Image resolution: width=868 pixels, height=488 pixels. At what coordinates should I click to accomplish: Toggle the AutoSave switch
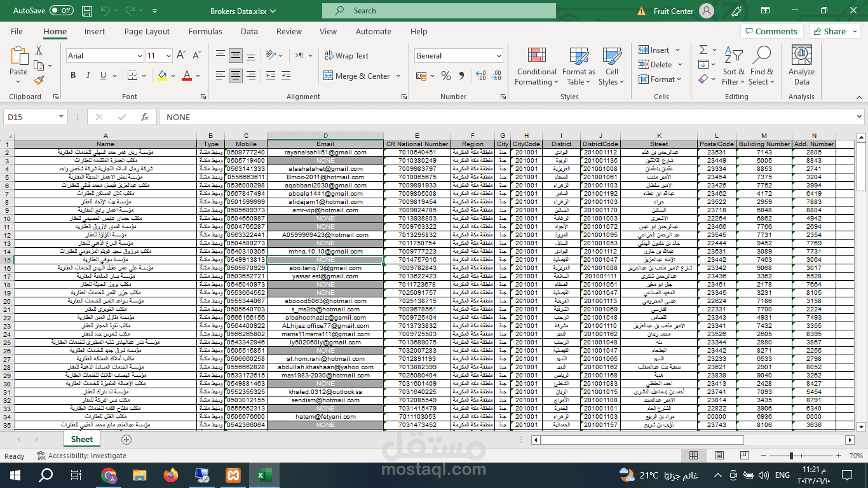click(61, 11)
